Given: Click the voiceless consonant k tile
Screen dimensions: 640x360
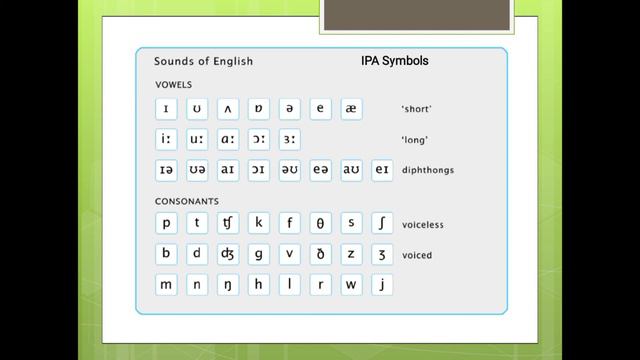Looking at the screenshot, I should point(259,223).
